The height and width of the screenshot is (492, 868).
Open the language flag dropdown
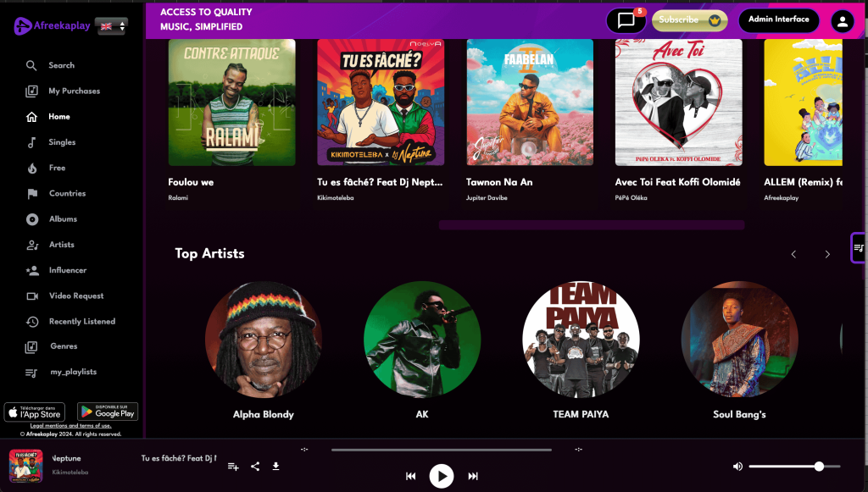click(x=111, y=26)
